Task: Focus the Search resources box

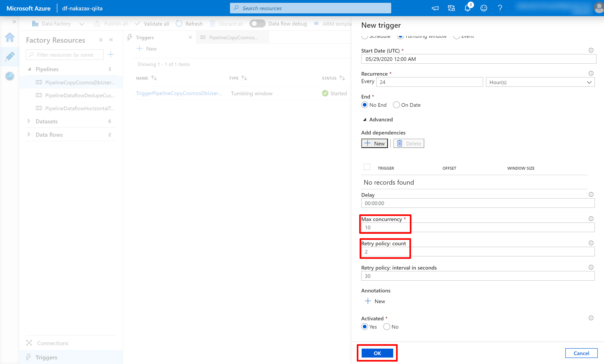Action: click(310, 8)
